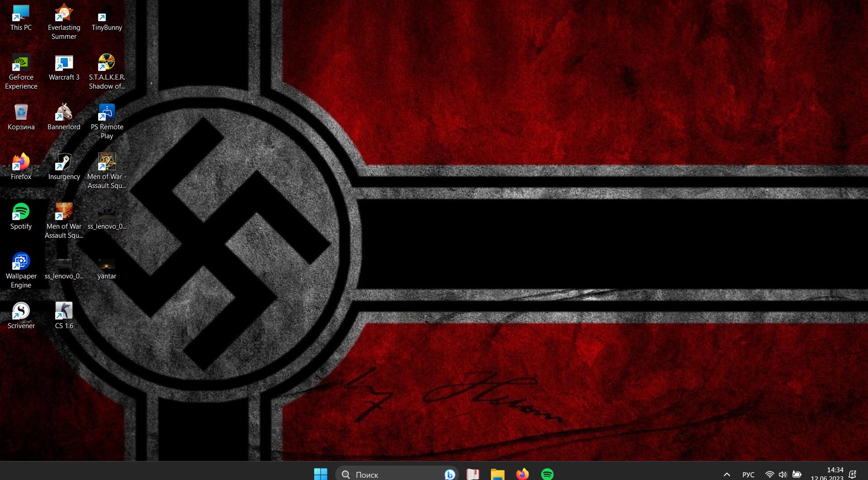Open the TinyBunny shortcut

[x=107, y=18]
